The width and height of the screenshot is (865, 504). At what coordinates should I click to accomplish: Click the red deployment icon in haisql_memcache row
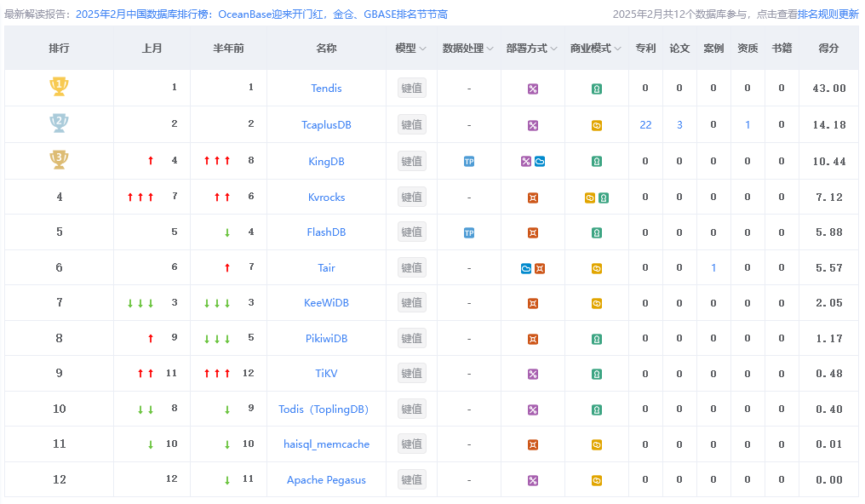533,445
